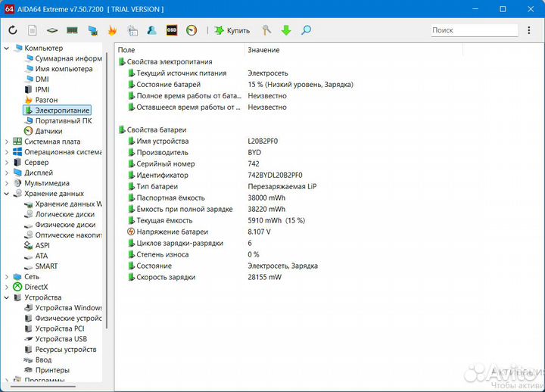
Task: Click the Refresh toolbar icon
Action: tap(13, 30)
